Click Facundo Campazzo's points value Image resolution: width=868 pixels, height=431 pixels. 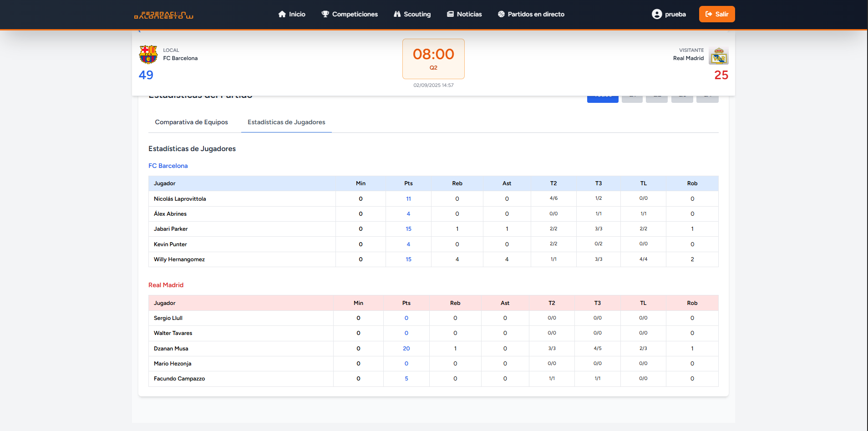click(406, 379)
